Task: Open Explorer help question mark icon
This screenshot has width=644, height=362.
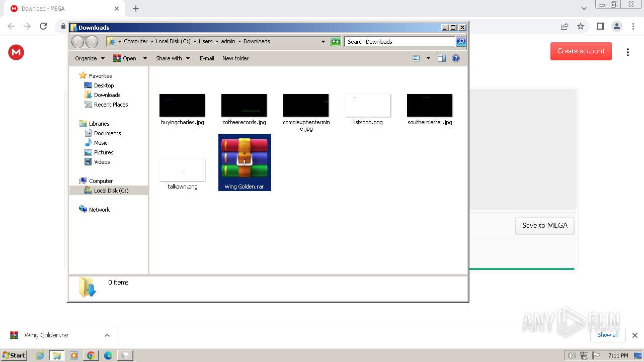Action: click(x=456, y=58)
